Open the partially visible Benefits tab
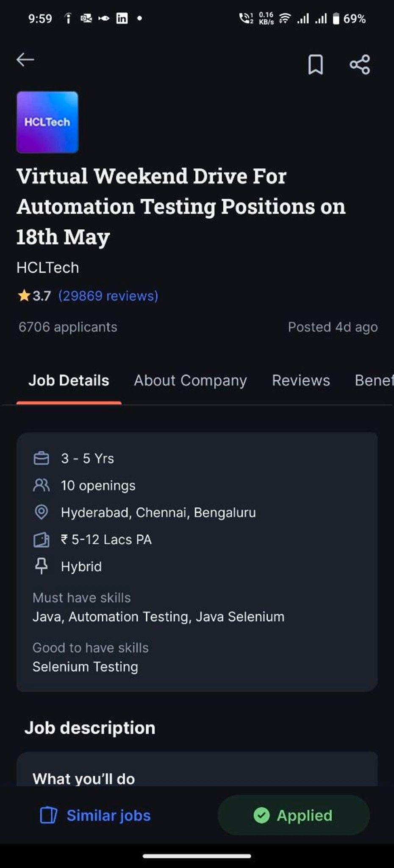 pos(374,381)
